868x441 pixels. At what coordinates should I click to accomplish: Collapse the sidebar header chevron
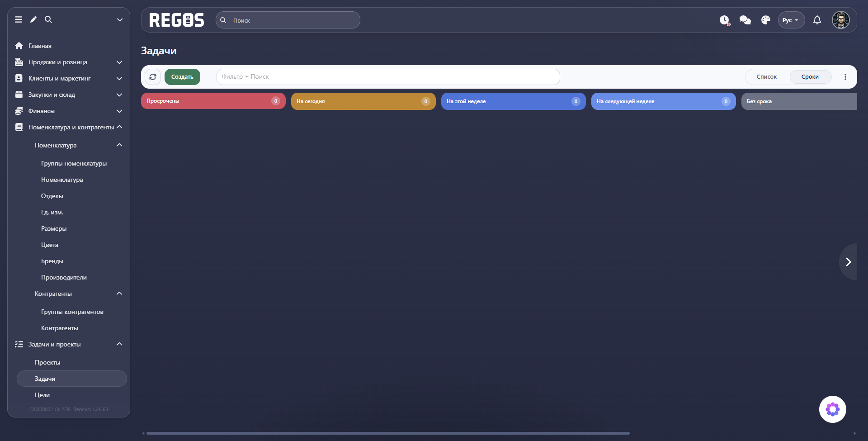pos(120,19)
